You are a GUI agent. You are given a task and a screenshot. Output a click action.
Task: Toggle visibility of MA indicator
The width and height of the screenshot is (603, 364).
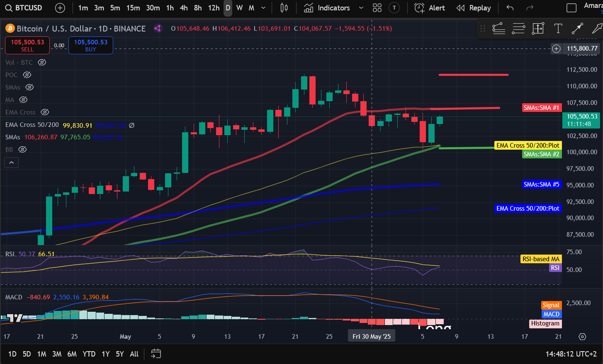pos(23,99)
